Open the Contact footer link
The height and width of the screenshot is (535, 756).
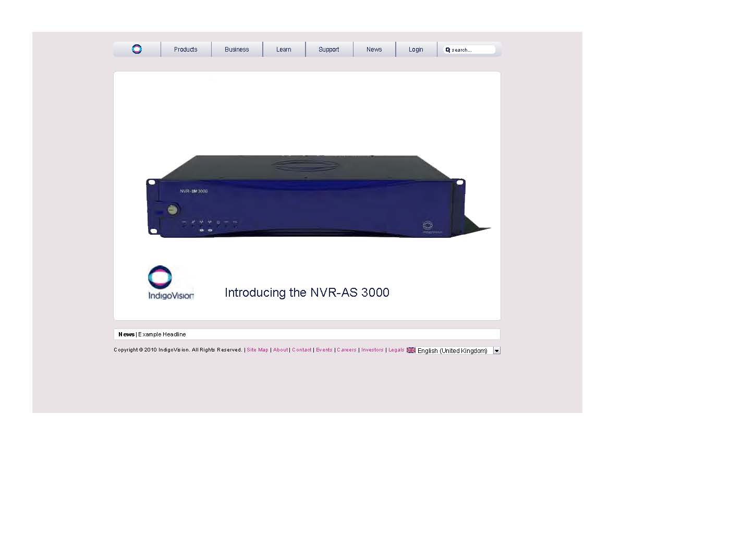[301, 350]
